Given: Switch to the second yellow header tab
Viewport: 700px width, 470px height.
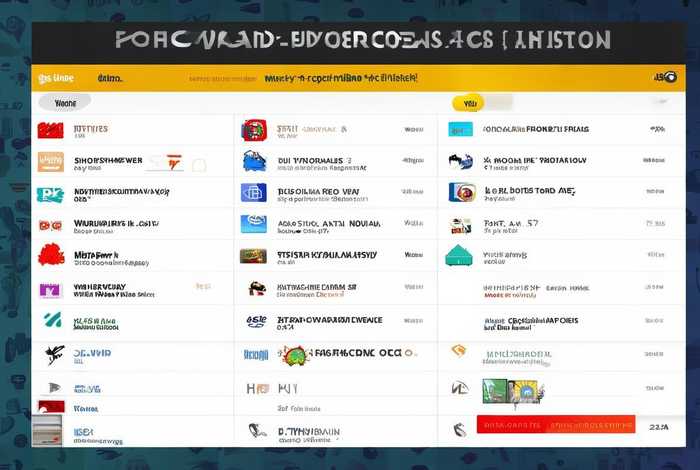Looking at the screenshot, I should coord(108,76).
